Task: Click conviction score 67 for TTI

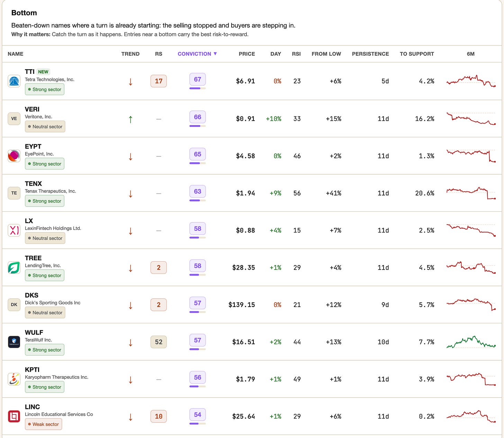Action: pyautogui.click(x=198, y=79)
